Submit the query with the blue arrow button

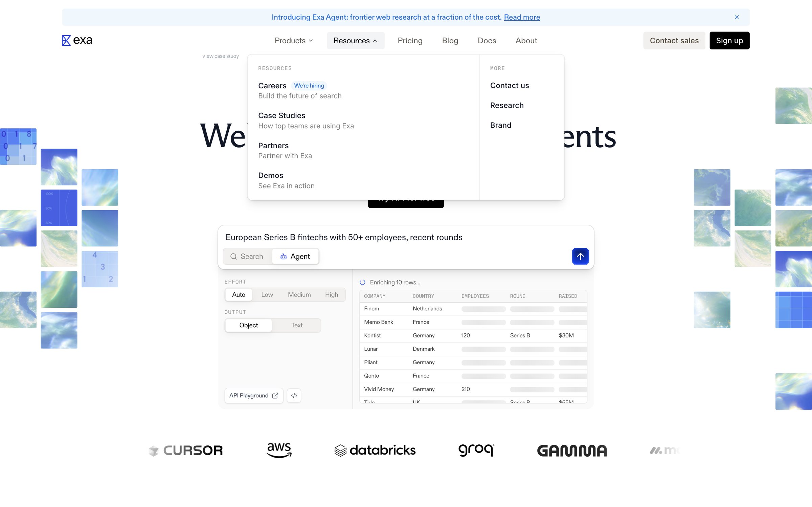[x=580, y=257]
